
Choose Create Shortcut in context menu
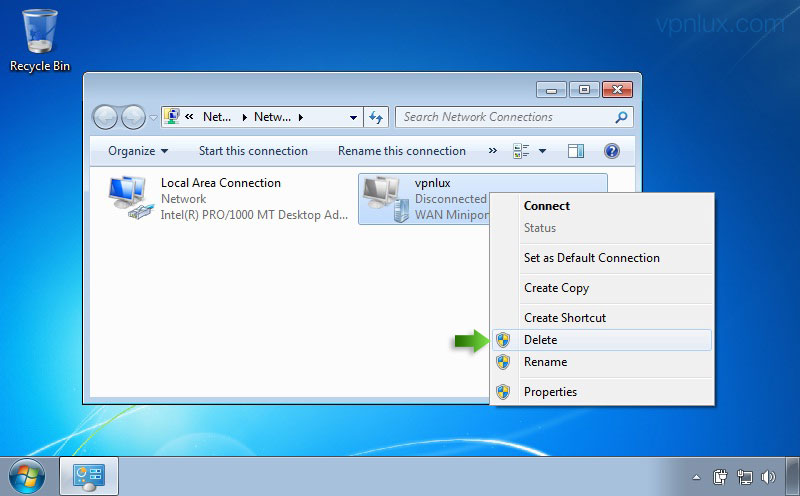click(602, 317)
